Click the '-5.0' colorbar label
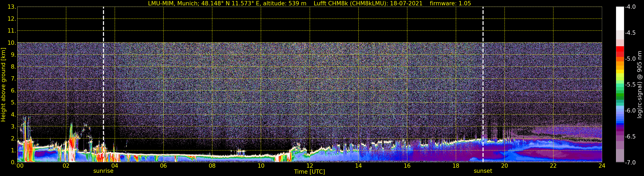The image size is (644, 176). pyautogui.click(x=630, y=59)
